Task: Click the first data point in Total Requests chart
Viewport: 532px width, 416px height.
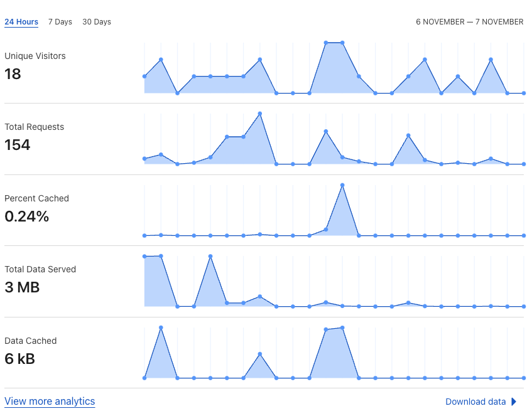Action: tap(144, 159)
